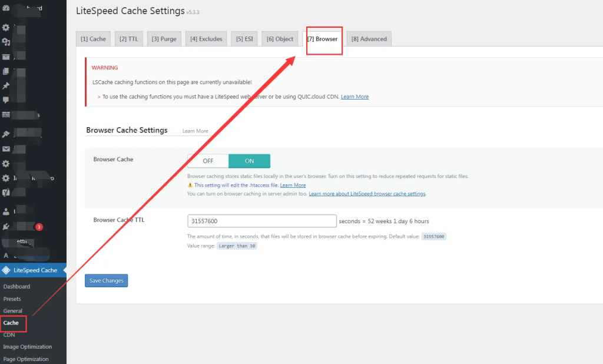Image resolution: width=603 pixels, height=364 pixels.
Task: Turn Browser Cache OFF
Action: point(208,161)
